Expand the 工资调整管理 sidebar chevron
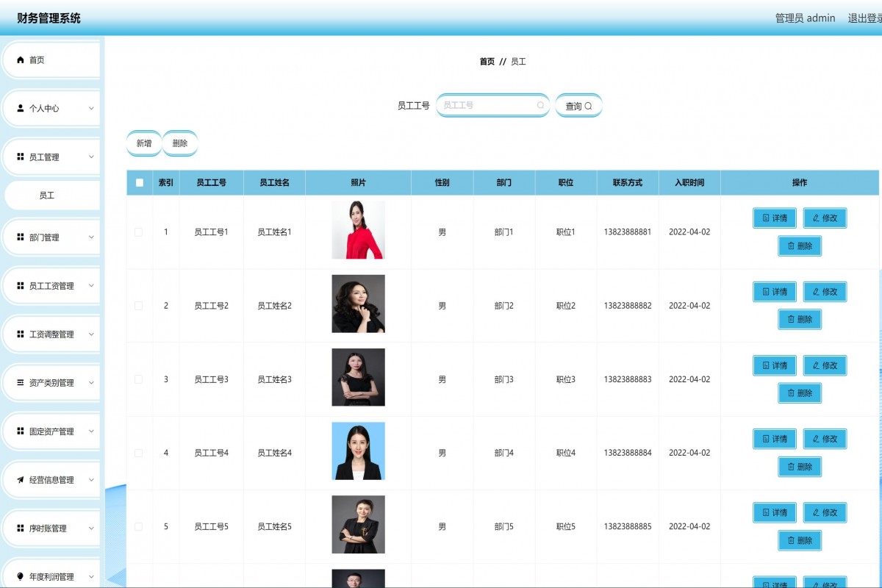 pos(91,334)
